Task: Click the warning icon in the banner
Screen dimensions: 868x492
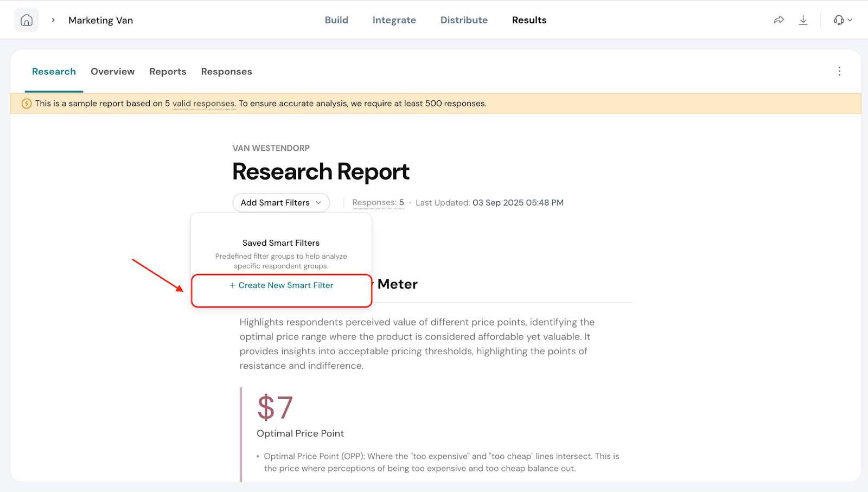Action: pos(26,104)
